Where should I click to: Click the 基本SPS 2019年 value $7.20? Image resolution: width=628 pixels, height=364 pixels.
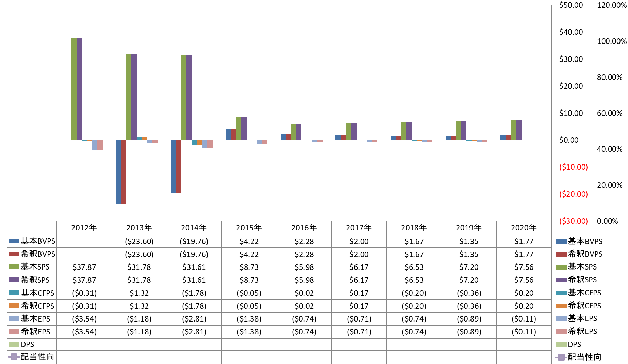point(469,267)
